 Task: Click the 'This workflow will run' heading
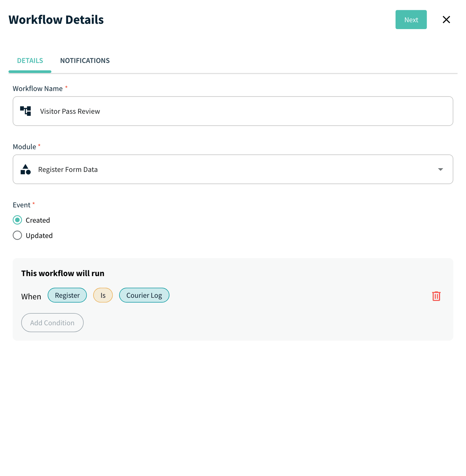click(x=63, y=273)
